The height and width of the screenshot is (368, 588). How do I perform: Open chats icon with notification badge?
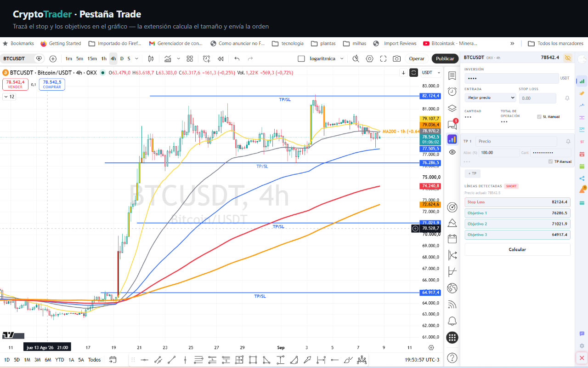[x=452, y=124]
